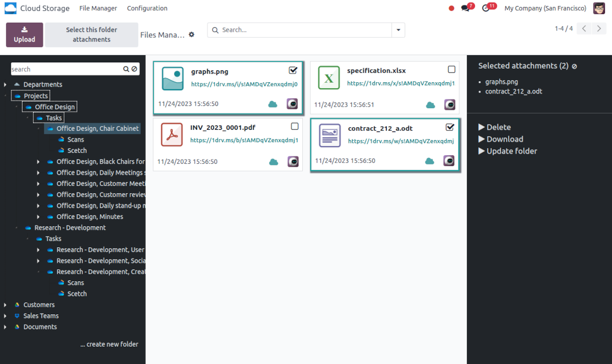
Task: Click the magnifier icon in the top search bar
Action: 215,30
